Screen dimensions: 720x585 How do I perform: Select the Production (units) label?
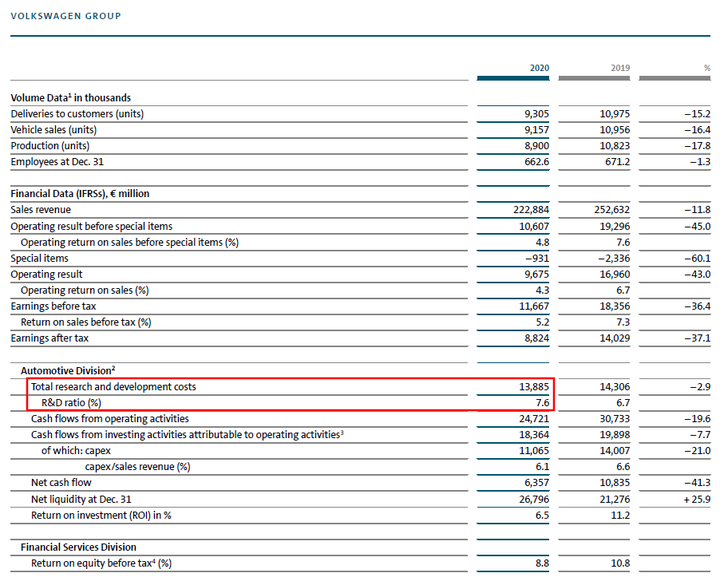tap(50, 146)
